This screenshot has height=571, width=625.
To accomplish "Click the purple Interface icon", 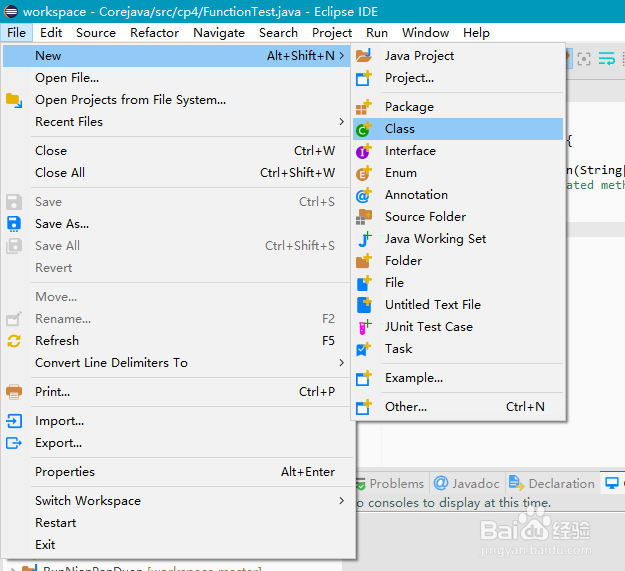I will pyautogui.click(x=364, y=151).
